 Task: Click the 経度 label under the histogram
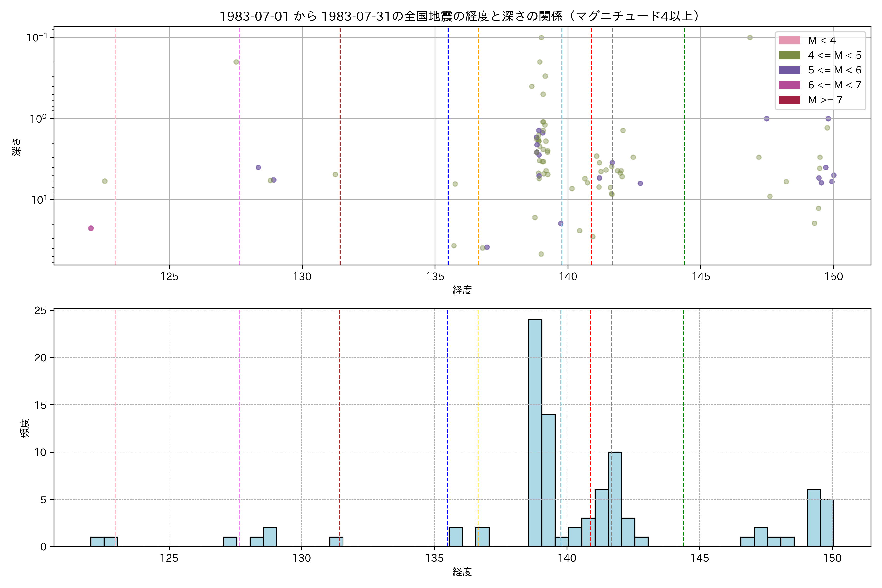point(462,572)
